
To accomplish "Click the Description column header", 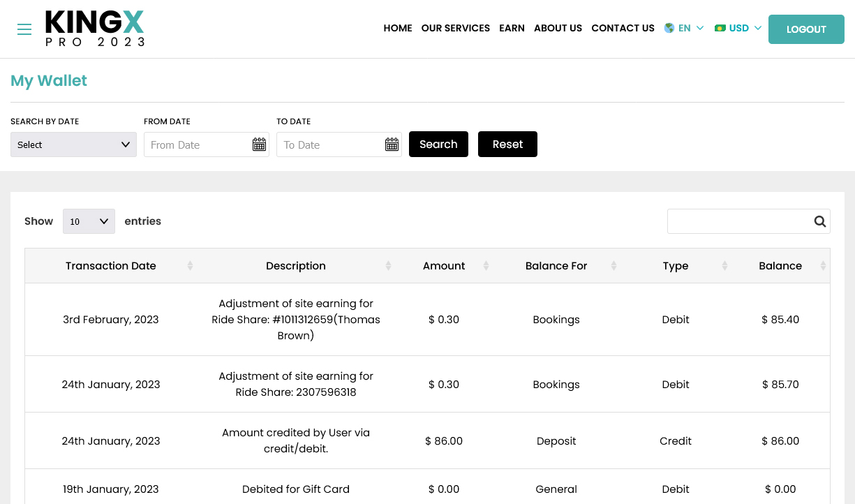I will [x=296, y=266].
